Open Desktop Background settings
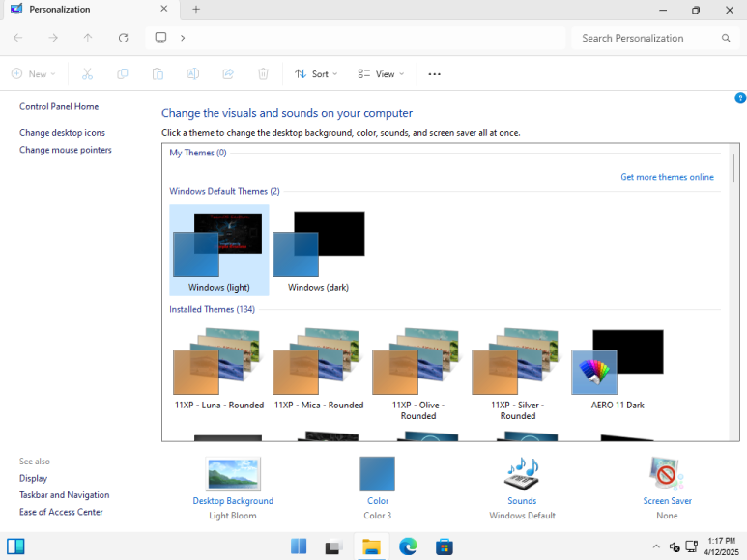 (x=233, y=489)
